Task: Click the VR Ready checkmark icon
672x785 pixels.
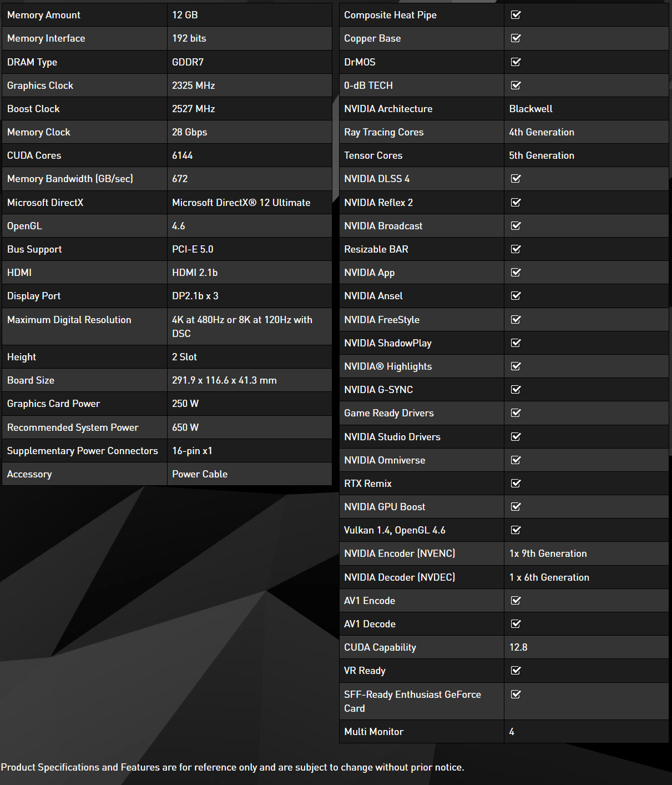Action: click(x=516, y=670)
